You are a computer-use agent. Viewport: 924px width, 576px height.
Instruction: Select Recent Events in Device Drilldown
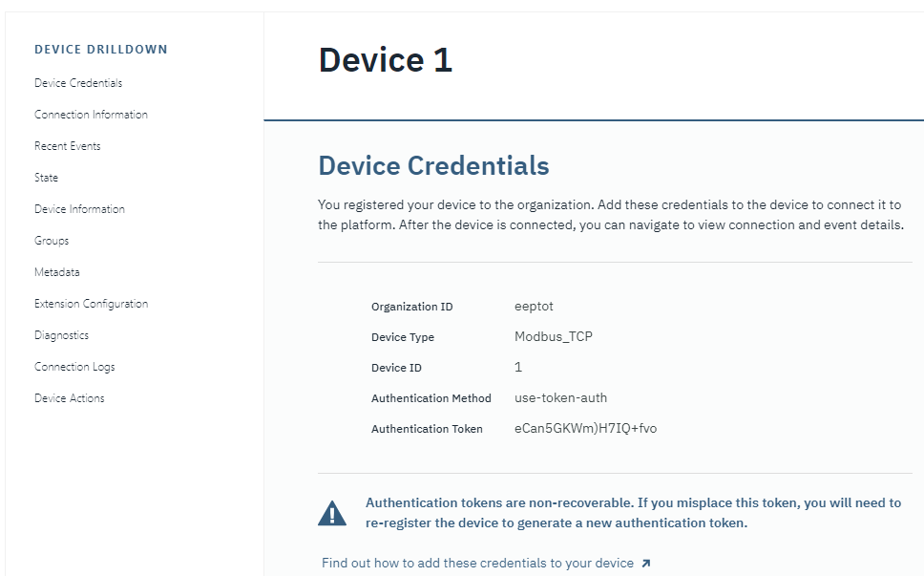(x=67, y=145)
